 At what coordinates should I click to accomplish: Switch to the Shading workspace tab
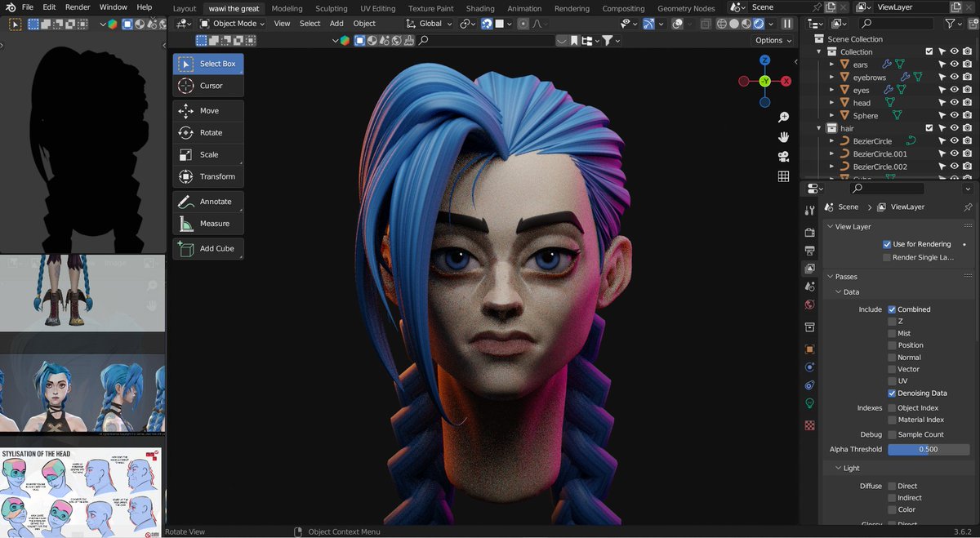tap(480, 8)
